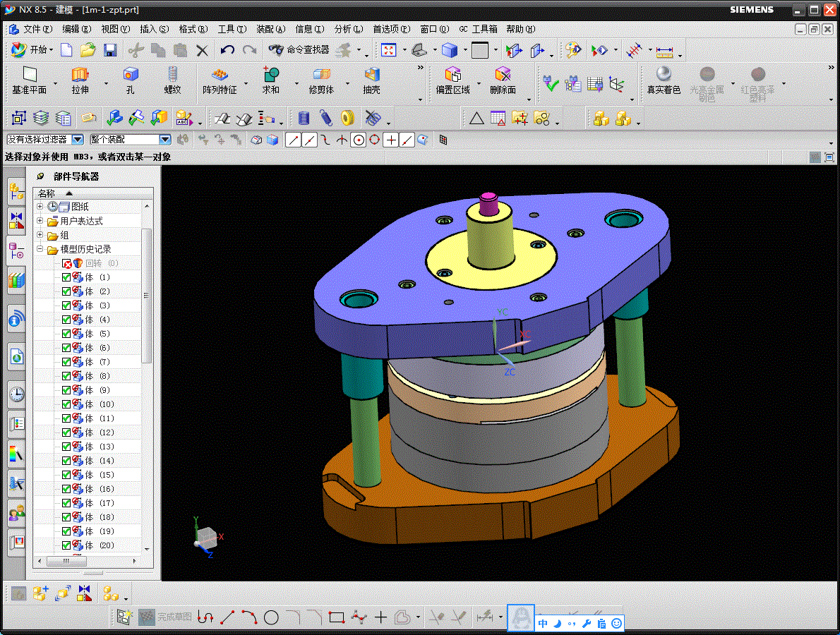Viewport: 840px width, 635px height.
Task: Open the 分析 menu
Action: tap(347, 29)
